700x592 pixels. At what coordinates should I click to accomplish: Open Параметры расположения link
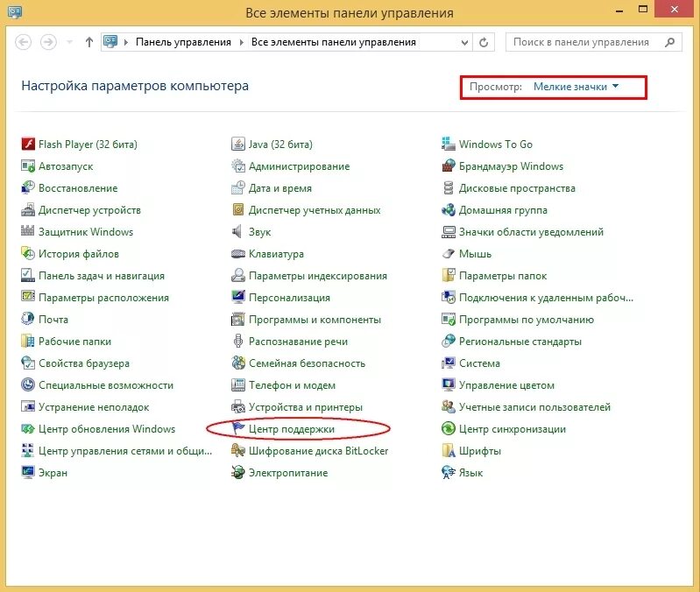coord(103,298)
